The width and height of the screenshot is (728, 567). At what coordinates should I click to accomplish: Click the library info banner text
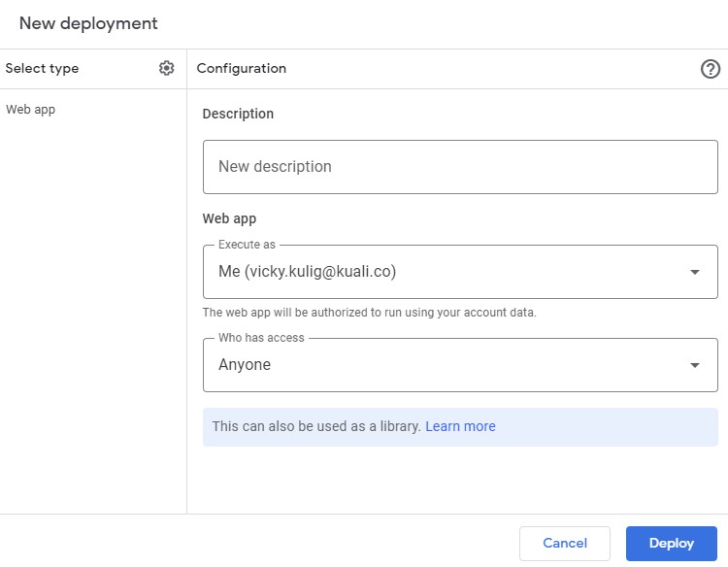[x=316, y=426]
